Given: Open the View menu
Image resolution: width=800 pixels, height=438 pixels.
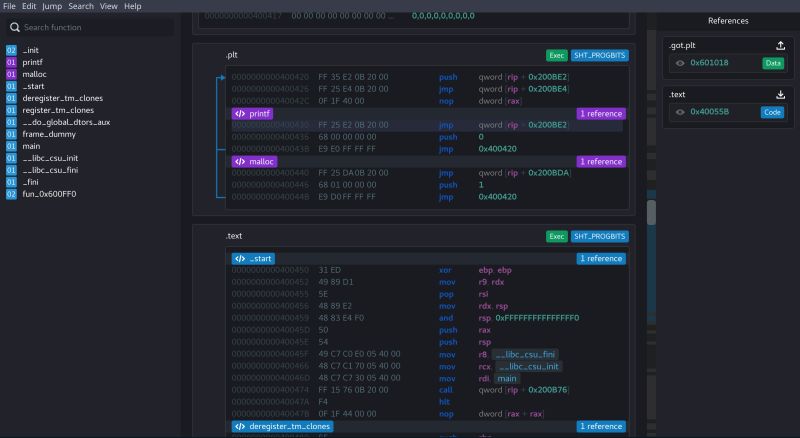Looking at the screenshot, I should coord(108,6).
